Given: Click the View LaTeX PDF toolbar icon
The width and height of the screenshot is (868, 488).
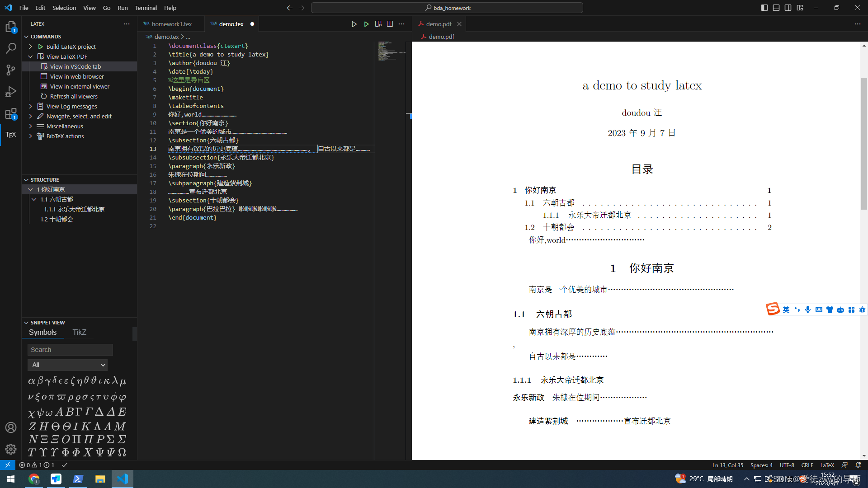Looking at the screenshot, I should point(378,24).
